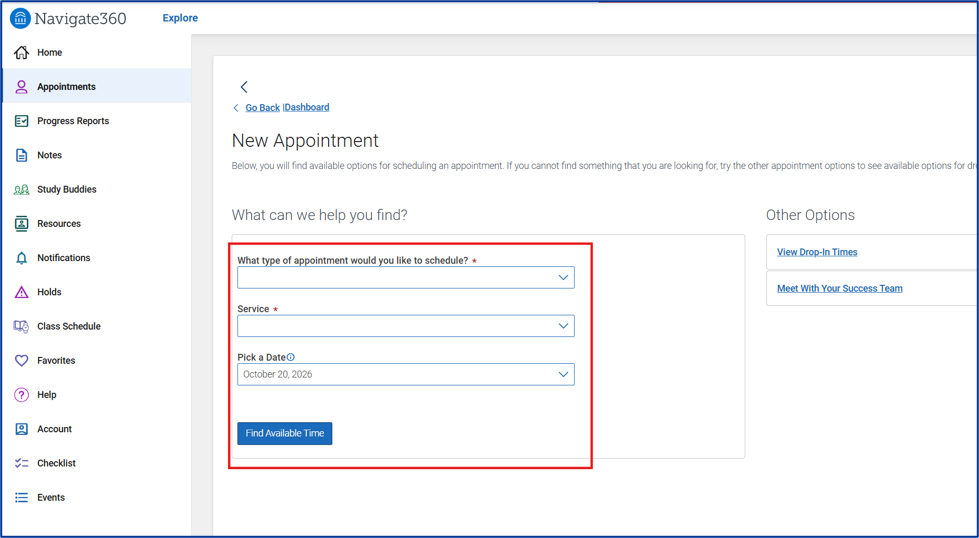Open Study Buddies page

[x=96, y=190]
